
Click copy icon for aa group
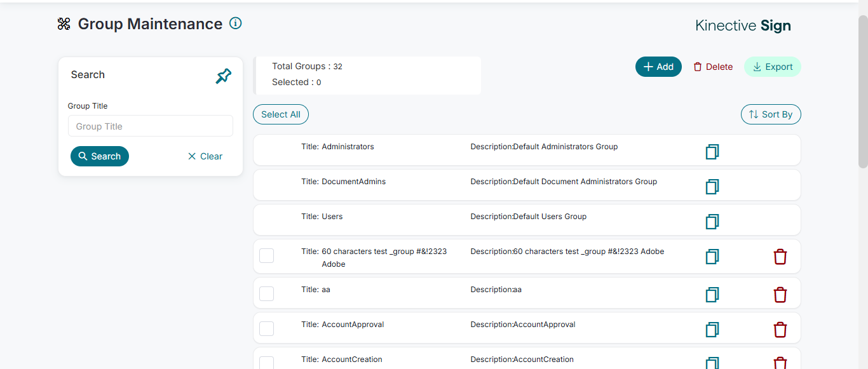[712, 295]
